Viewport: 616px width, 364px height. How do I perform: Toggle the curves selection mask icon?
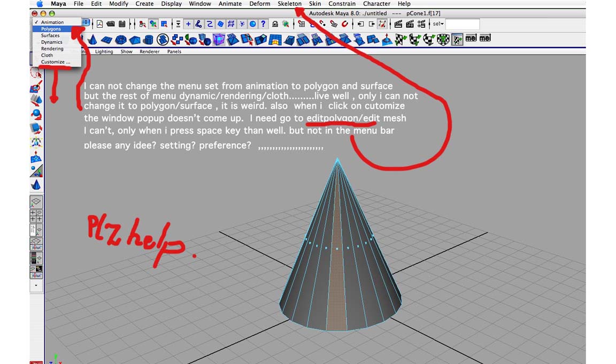(x=210, y=24)
